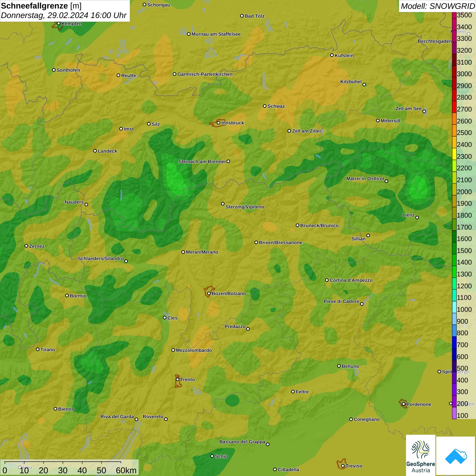Click the Innsbruck city marker

(x=219, y=123)
